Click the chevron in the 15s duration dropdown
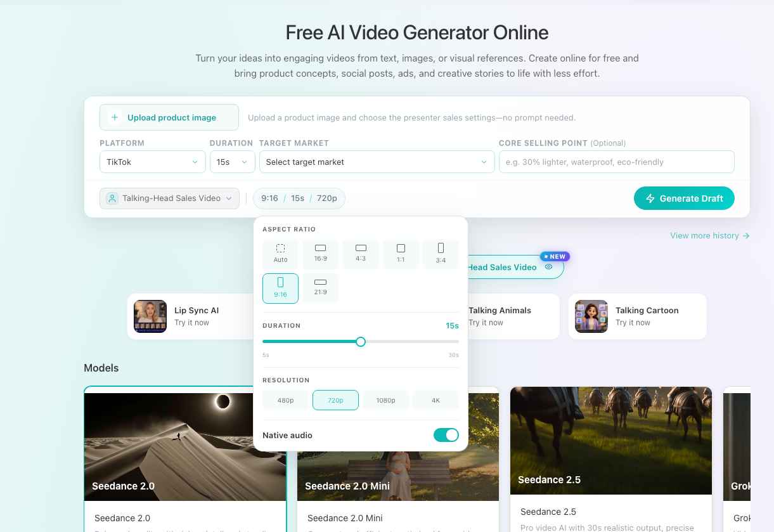This screenshot has height=532, width=774. [245, 162]
